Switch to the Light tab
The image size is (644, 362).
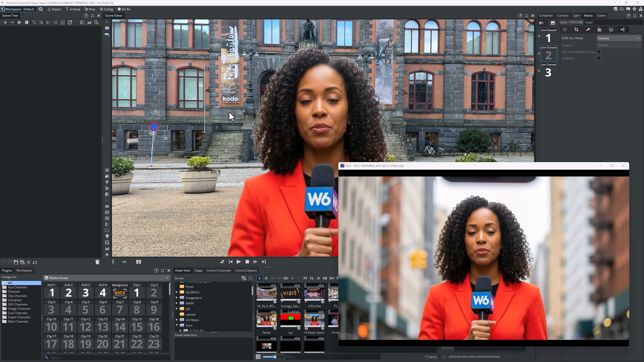pyautogui.click(x=576, y=16)
